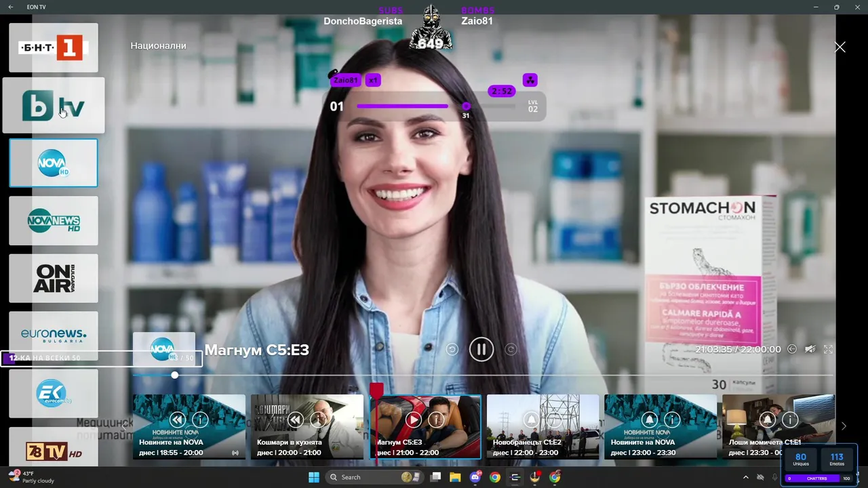Viewport: 868px width, 488px height.
Task: Show info for Лоши момичета C1:E1
Action: (x=790, y=420)
